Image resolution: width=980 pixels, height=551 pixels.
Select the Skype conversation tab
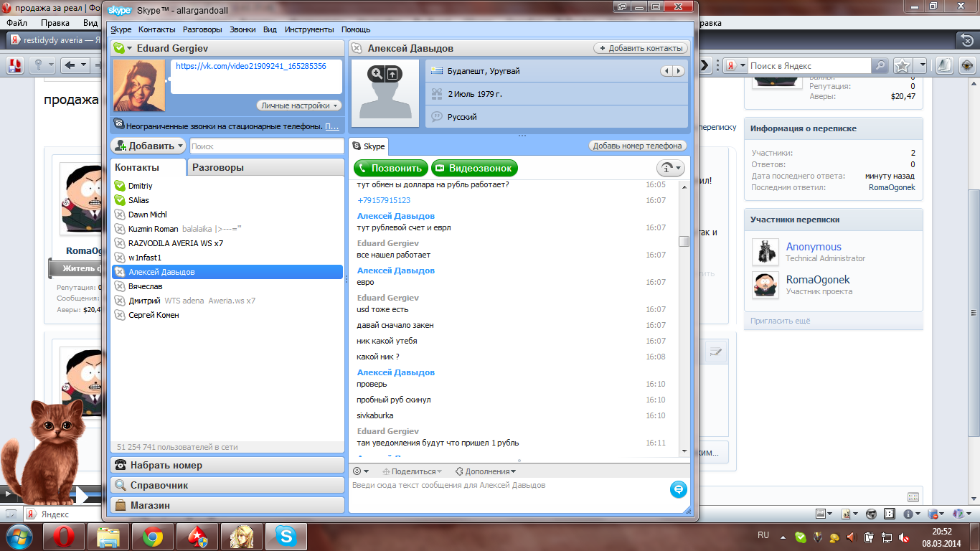click(369, 146)
